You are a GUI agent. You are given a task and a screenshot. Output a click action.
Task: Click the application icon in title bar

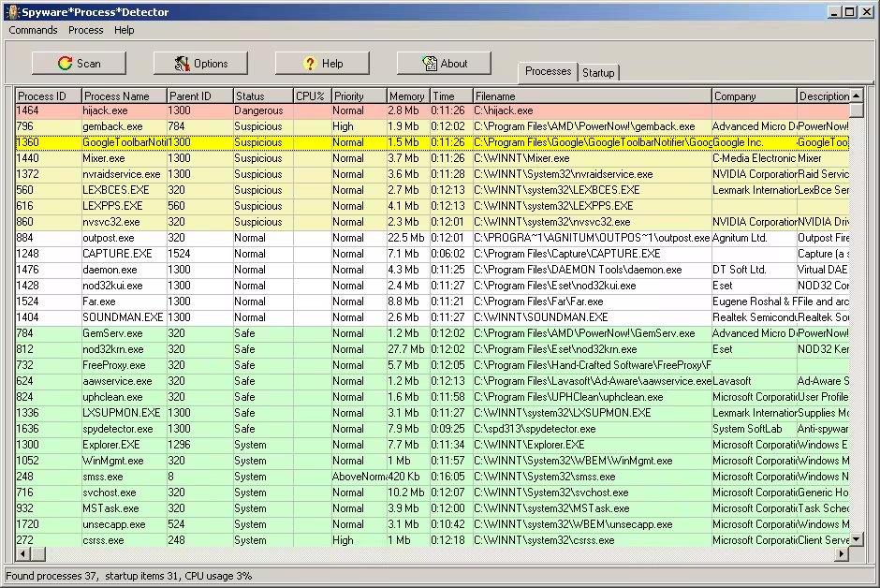(x=11, y=11)
